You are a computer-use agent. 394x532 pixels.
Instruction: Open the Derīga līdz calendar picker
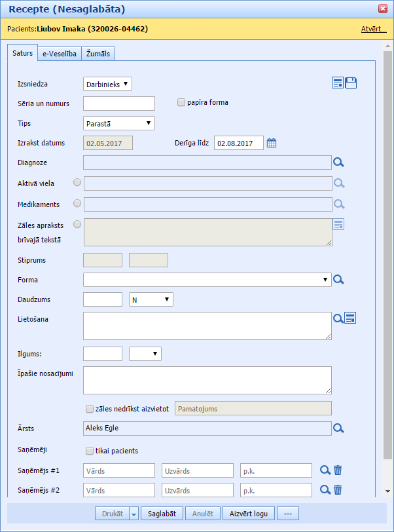coord(272,143)
